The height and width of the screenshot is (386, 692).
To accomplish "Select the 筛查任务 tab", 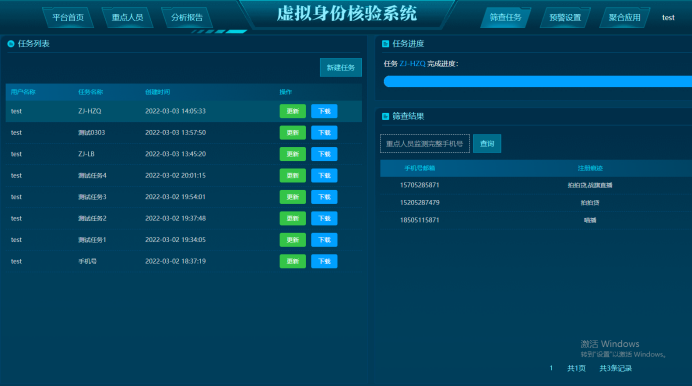I will tap(505, 18).
